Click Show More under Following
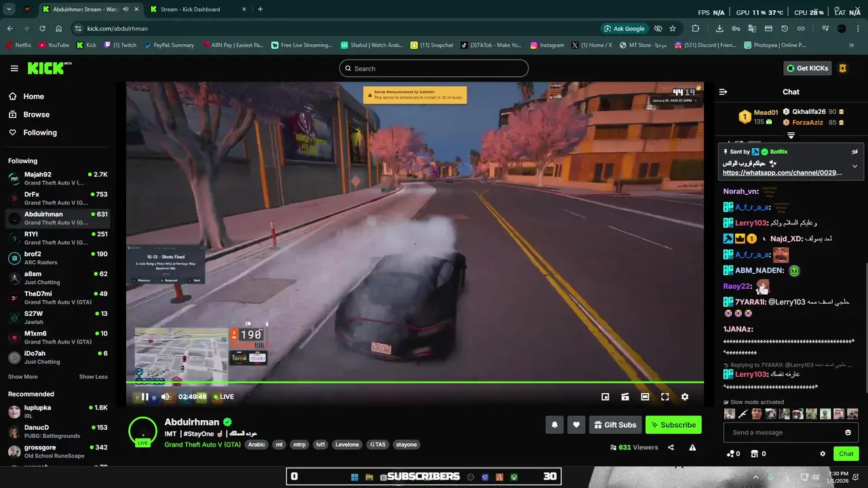The image size is (868, 488). point(23,377)
